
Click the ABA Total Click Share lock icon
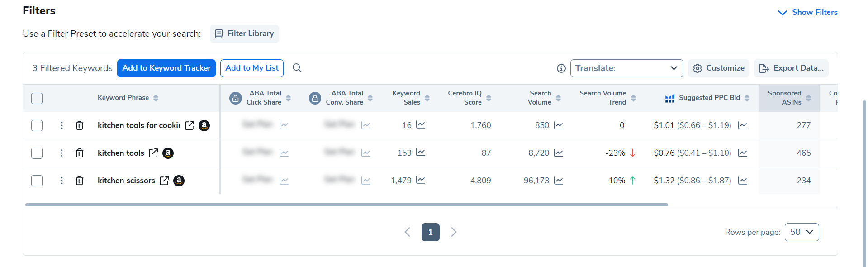click(x=236, y=98)
